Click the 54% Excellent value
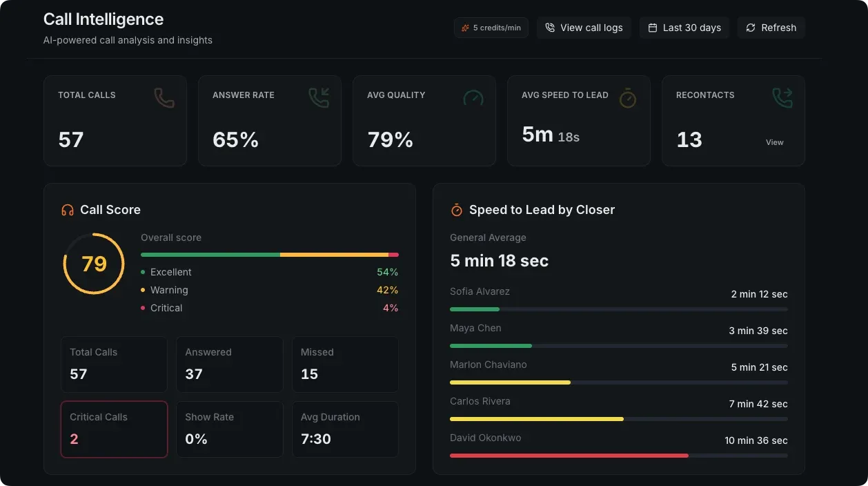The height and width of the screenshot is (486, 868). coord(388,272)
